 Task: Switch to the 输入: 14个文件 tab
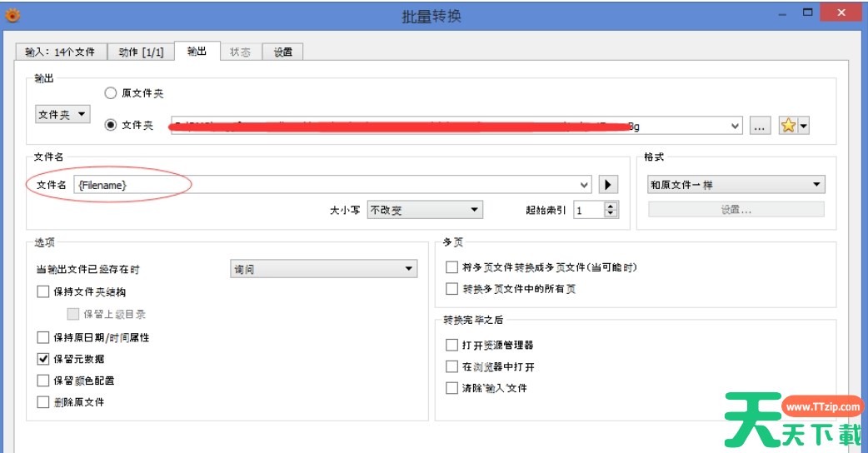pyautogui.click(x=60, y=52)
